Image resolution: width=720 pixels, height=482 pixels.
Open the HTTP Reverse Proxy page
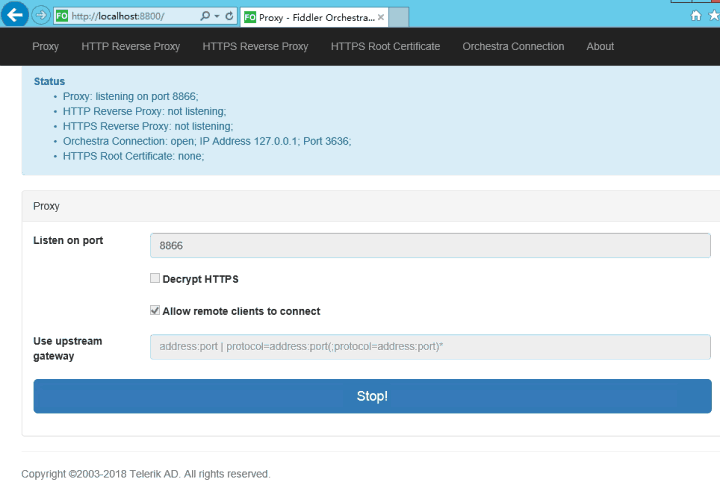[x=130, y=46]
